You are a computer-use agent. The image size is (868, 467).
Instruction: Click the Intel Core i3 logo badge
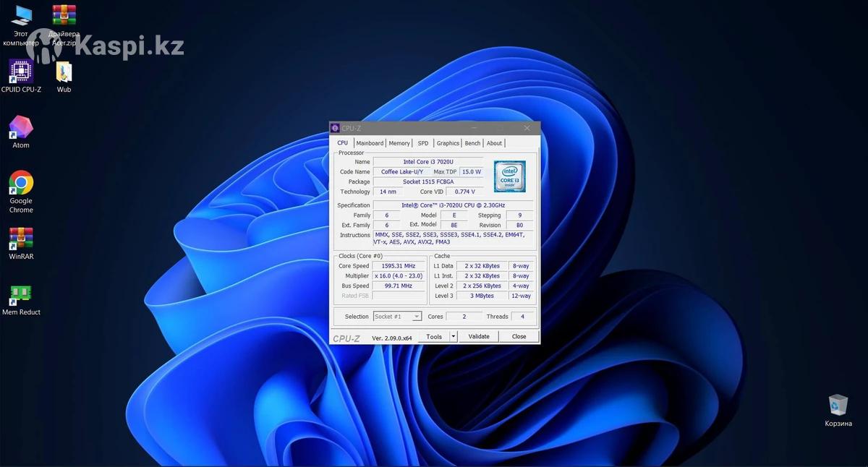click(x=510, y=176)
